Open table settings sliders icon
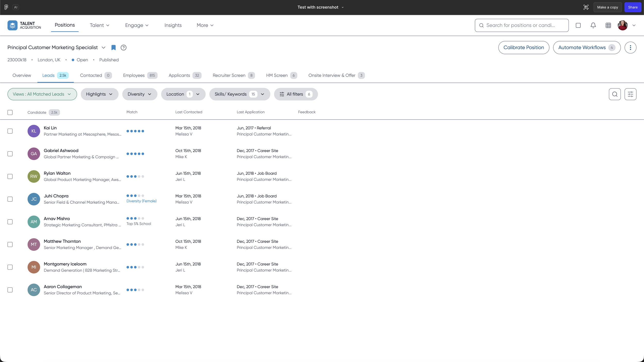This screenshot has width=644, height=362. point(630,94)
